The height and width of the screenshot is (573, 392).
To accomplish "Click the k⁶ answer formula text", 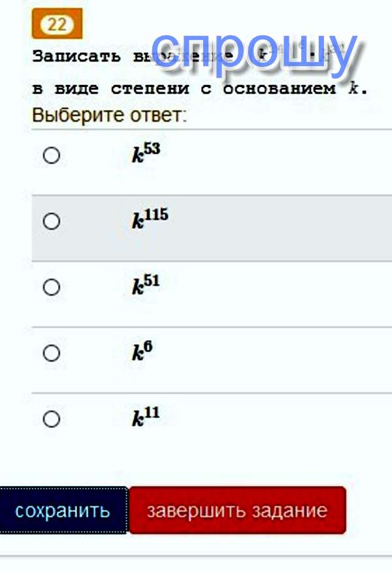I will click(x=142, y=353).
